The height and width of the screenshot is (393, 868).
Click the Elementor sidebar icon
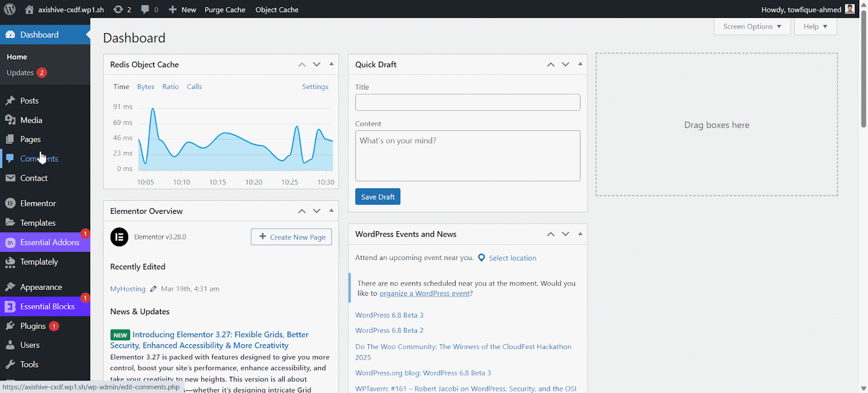10,204
